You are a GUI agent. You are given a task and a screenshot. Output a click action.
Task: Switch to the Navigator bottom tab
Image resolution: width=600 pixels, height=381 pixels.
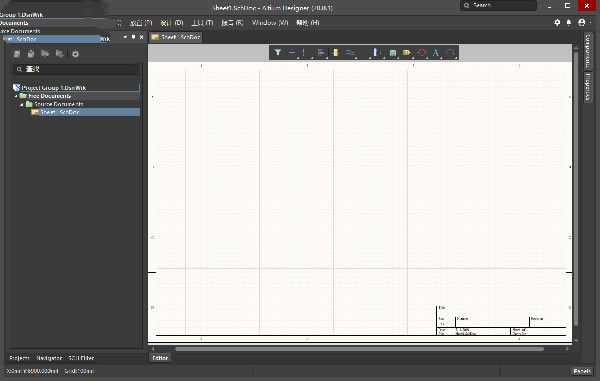pos(49,358)
